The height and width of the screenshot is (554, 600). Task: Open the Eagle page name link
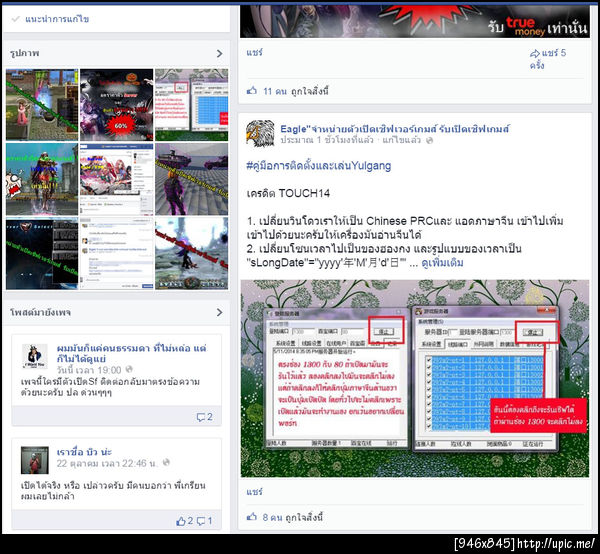point(395,129)
